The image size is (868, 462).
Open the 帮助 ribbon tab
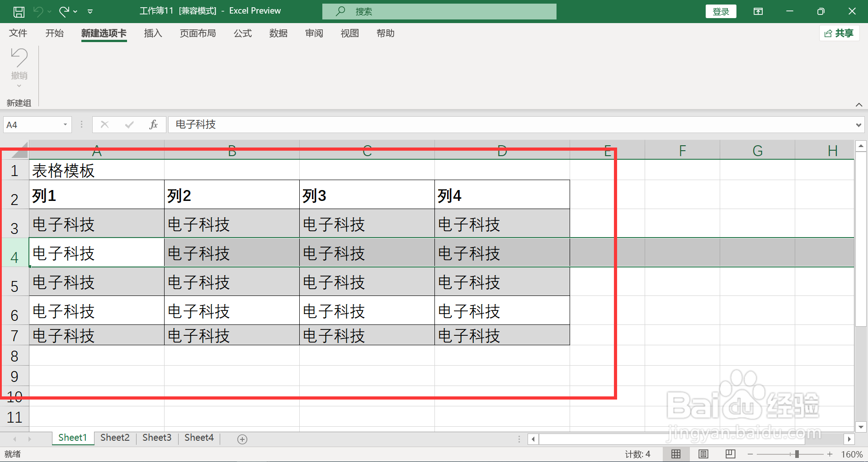click(x=386, y=33)
